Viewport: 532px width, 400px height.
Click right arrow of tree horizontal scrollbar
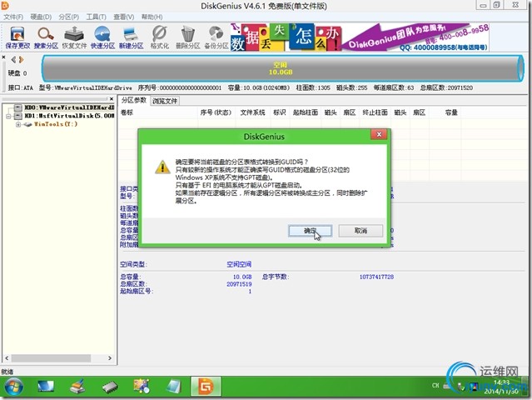(x=110, y=358)
